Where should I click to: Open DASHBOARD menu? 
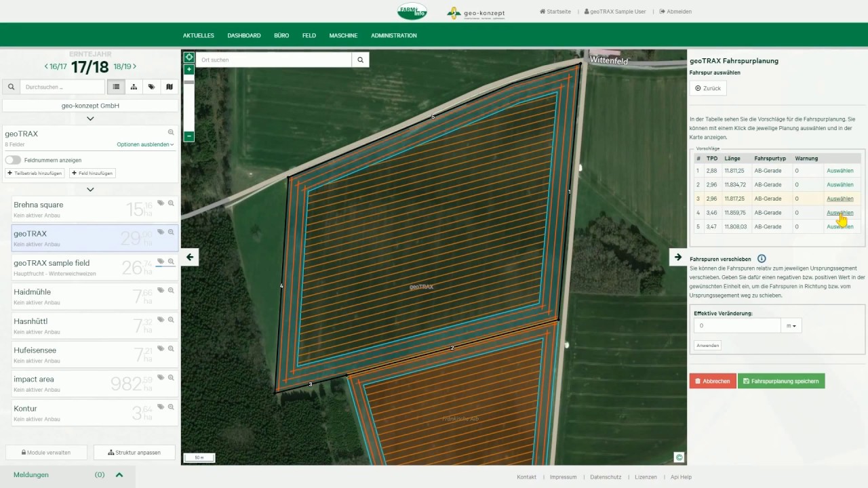[244, 35]
